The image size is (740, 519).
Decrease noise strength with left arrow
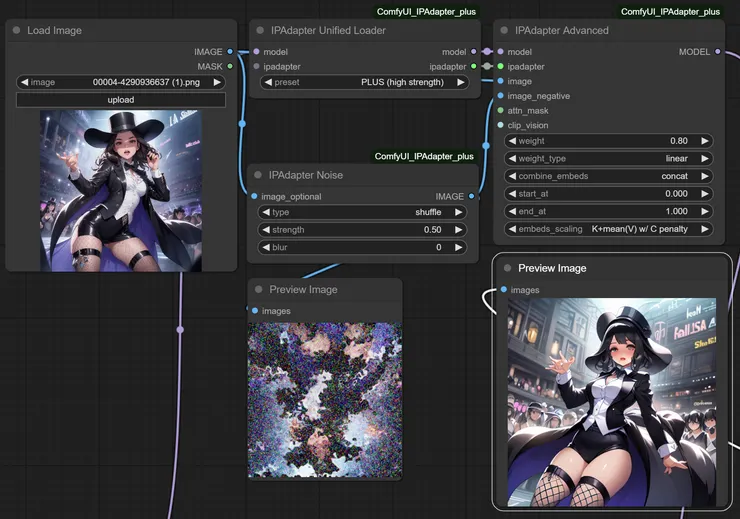pos(266,230)
